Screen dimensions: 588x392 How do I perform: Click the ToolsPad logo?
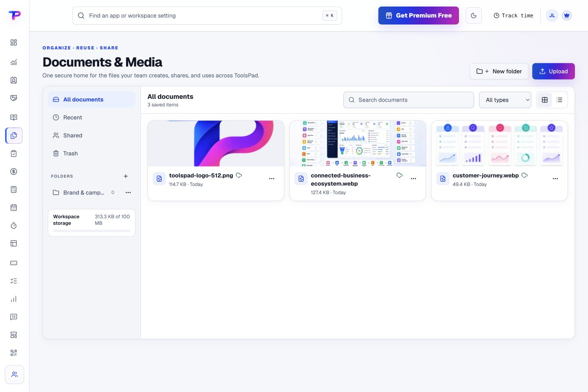[14, 16]
